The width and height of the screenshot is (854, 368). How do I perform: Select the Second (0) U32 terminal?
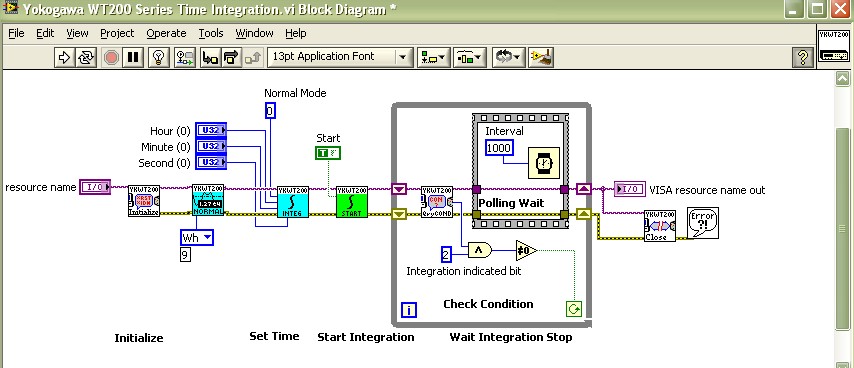211,162
